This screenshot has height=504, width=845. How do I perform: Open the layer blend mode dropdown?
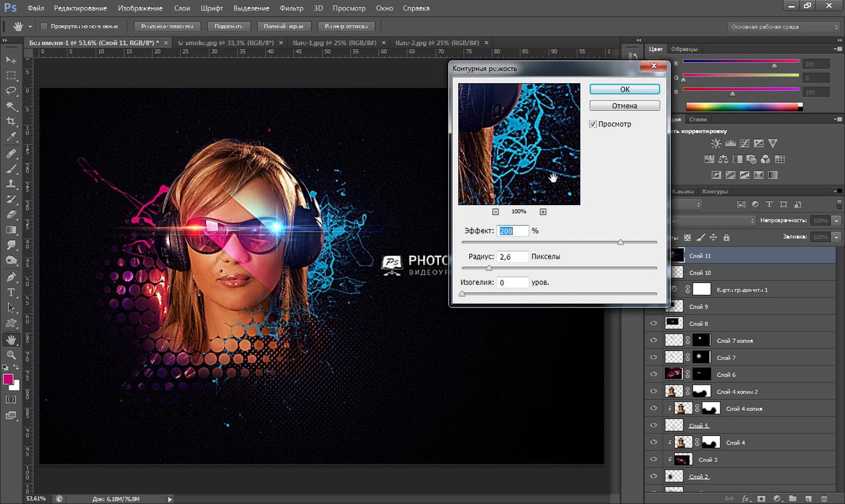[x=713, y=220]
